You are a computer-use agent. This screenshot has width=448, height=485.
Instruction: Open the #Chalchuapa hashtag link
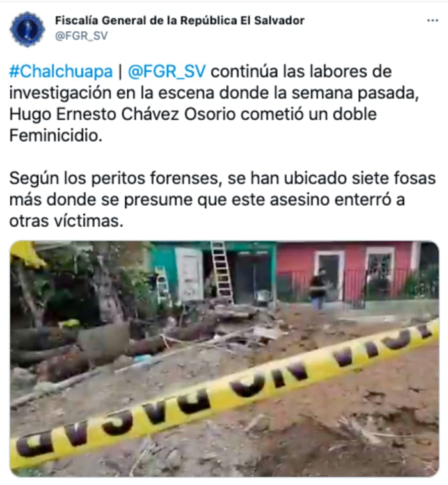61,72
